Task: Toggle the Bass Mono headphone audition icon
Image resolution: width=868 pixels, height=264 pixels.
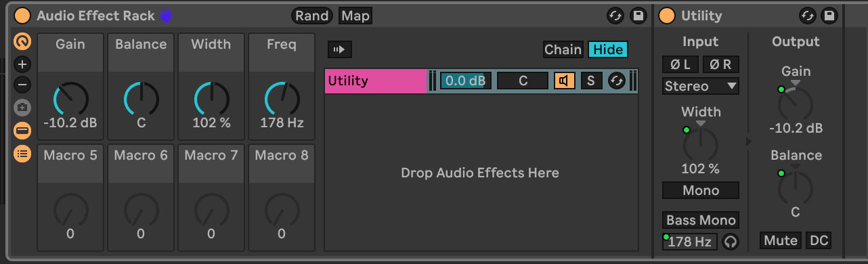Action: pos(730,242)
